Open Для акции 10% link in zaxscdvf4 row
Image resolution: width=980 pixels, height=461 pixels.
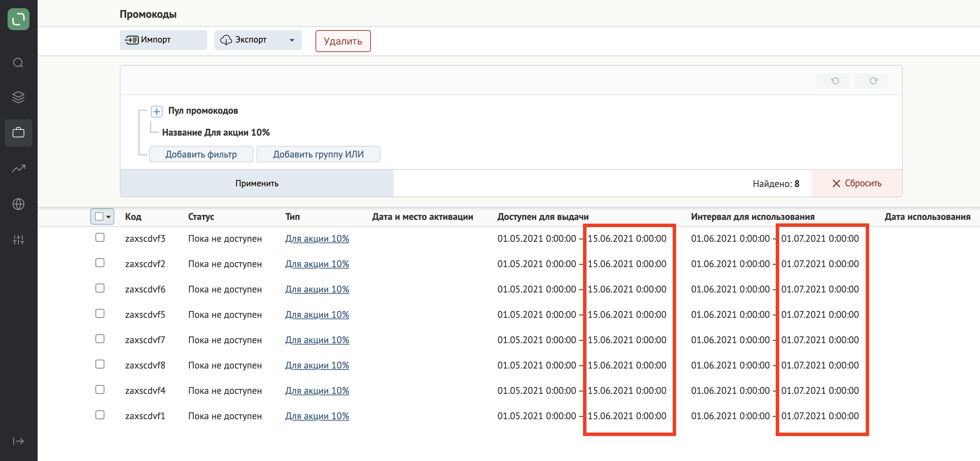pyautogui.click(x=317, y=390)
